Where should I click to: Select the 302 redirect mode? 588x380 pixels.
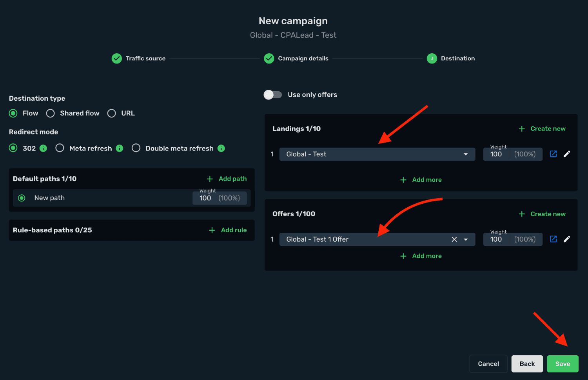13,148
